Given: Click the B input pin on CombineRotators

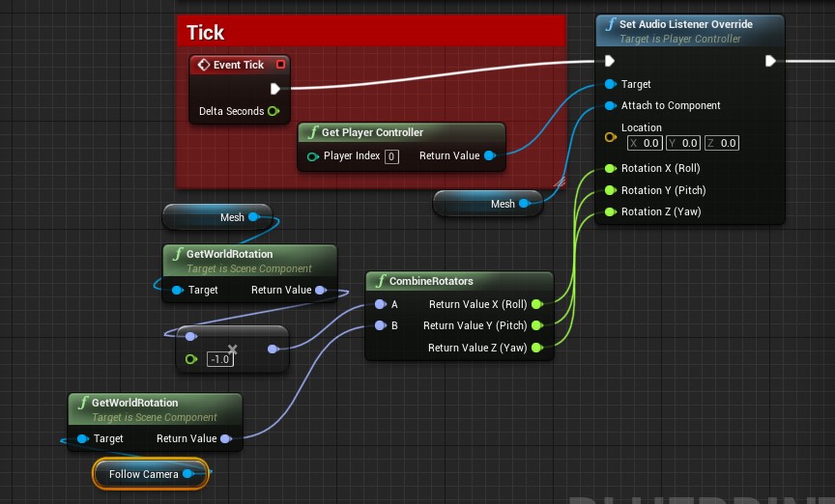Looking at the screenshot, I should [x=380, y=325].
